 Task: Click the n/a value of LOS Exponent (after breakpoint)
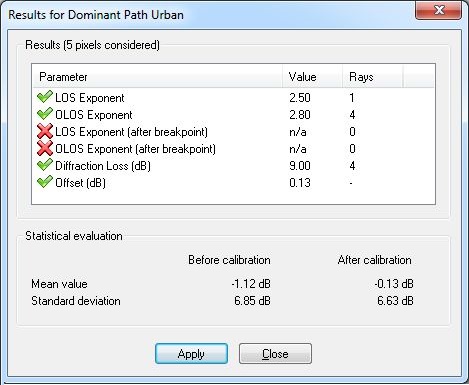[x=298, y=132]
